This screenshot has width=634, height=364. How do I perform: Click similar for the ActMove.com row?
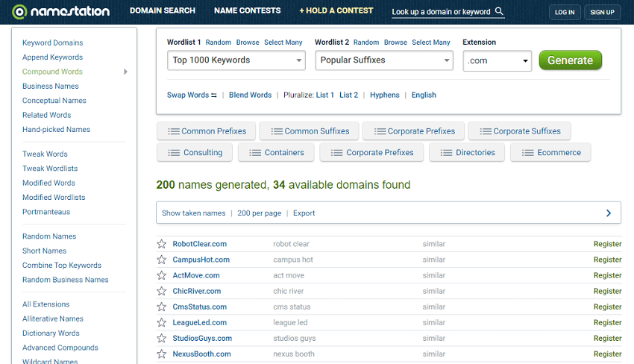[x=434, y=275]
